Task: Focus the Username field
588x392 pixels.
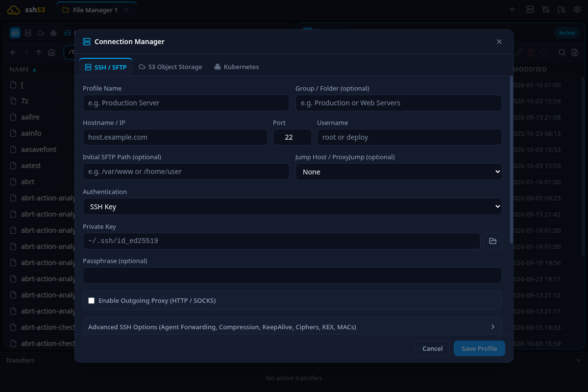Action: [x=409, y=137]
